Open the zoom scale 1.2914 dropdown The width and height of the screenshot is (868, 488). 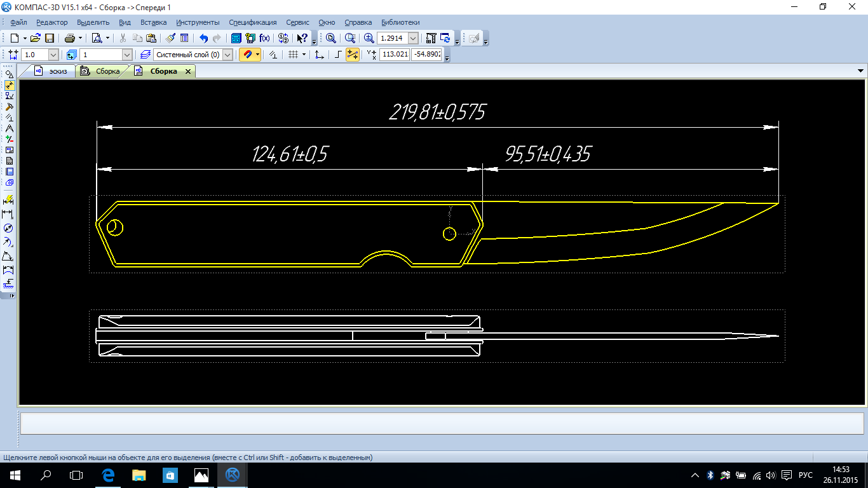(x=413, y=38)
